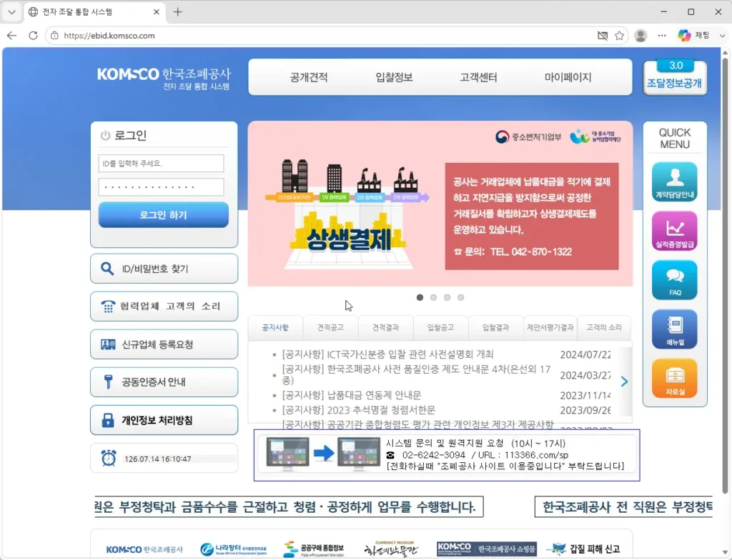Open notice 납품대금 연동제 안내문

(351, 396)
